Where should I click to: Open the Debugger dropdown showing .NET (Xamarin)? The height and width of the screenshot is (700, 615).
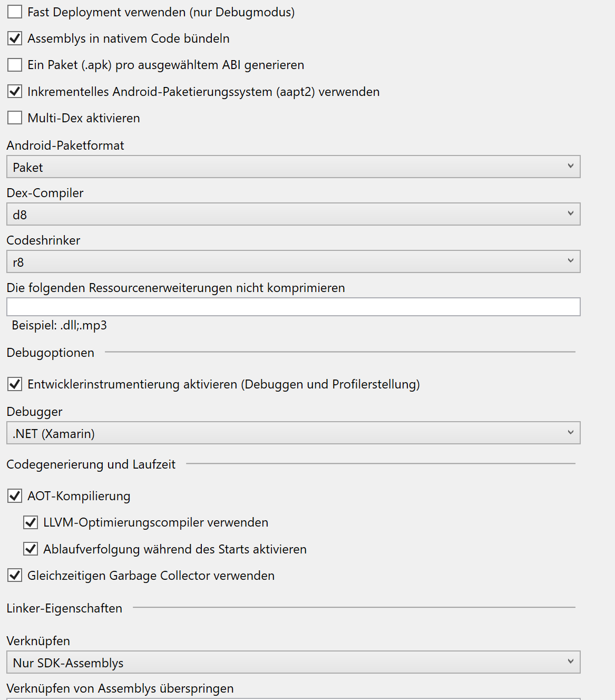point(293,432)
